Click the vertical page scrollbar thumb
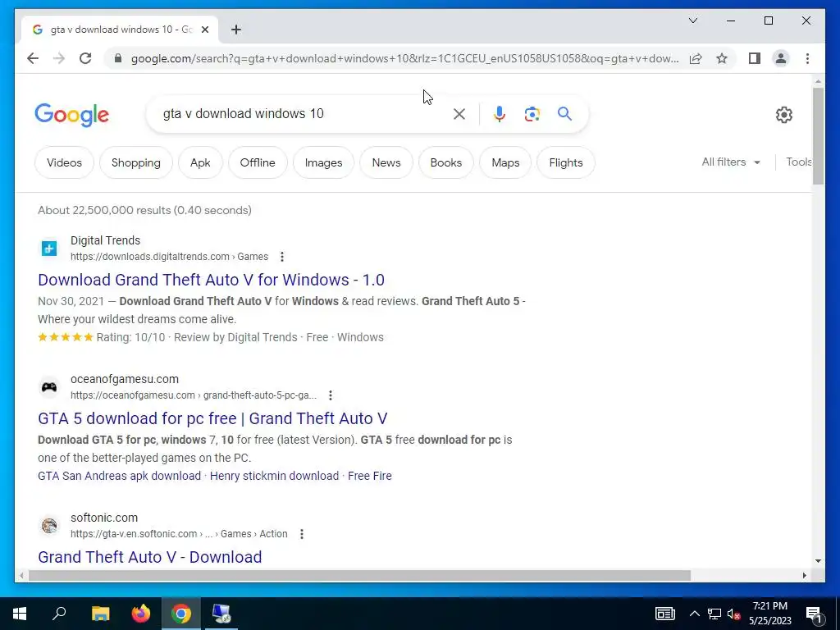The height and width of the screenshot is (630, 840). [x=818, y=136]
